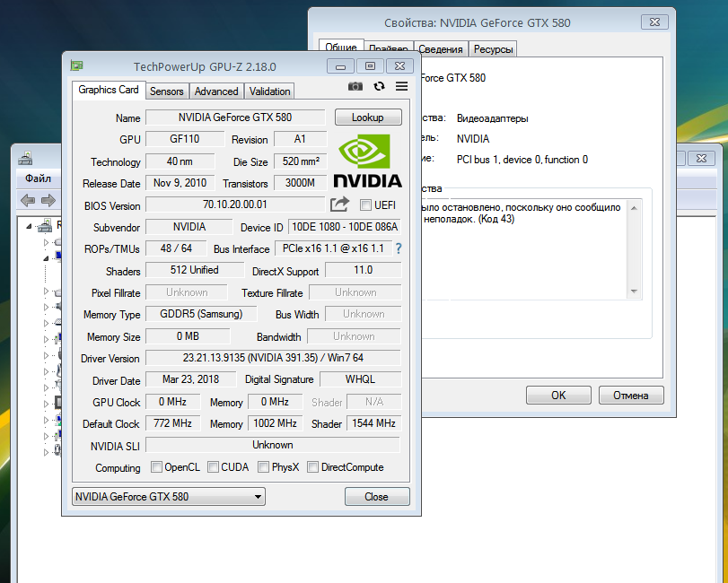728x583 pixels.
Task: Select the Общие tab in properties dialog
Action: (341, 48)
